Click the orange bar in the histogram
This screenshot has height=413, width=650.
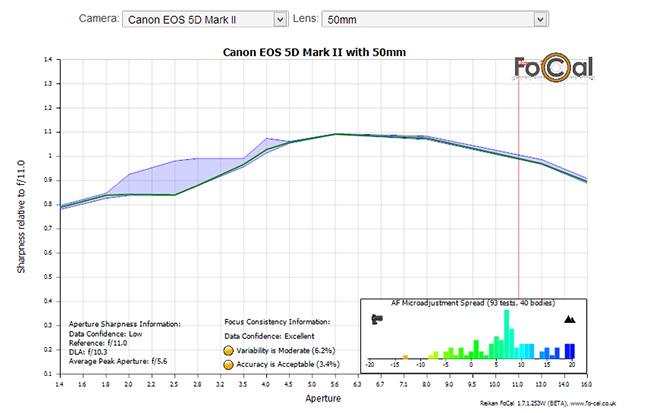point(405,356)
